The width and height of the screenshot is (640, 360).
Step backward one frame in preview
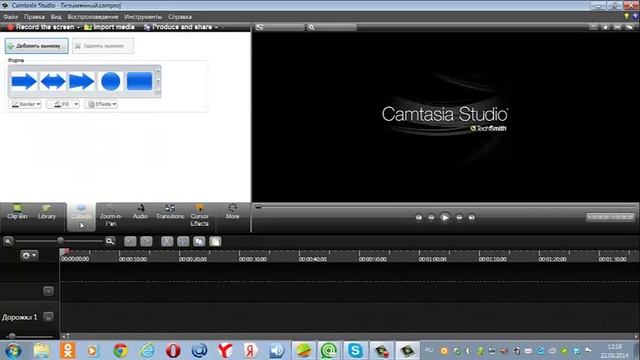(431, 218)
